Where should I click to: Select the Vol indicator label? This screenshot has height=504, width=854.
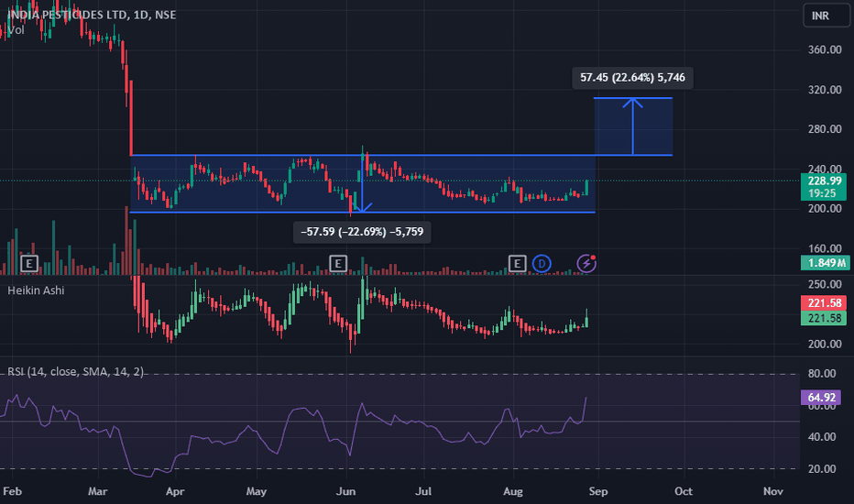16,30
